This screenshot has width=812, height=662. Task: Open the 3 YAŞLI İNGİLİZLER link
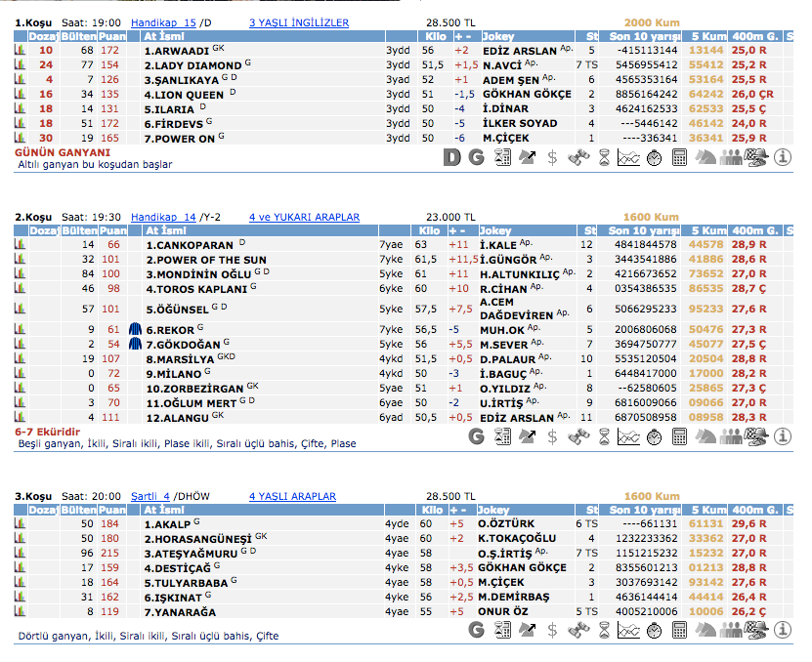(298, 22)
